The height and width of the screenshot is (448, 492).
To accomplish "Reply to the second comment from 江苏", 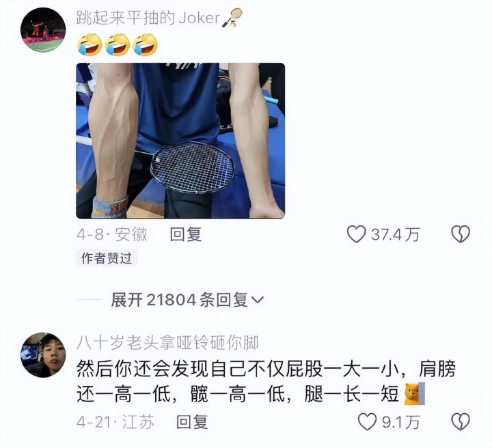I will 192,422.
